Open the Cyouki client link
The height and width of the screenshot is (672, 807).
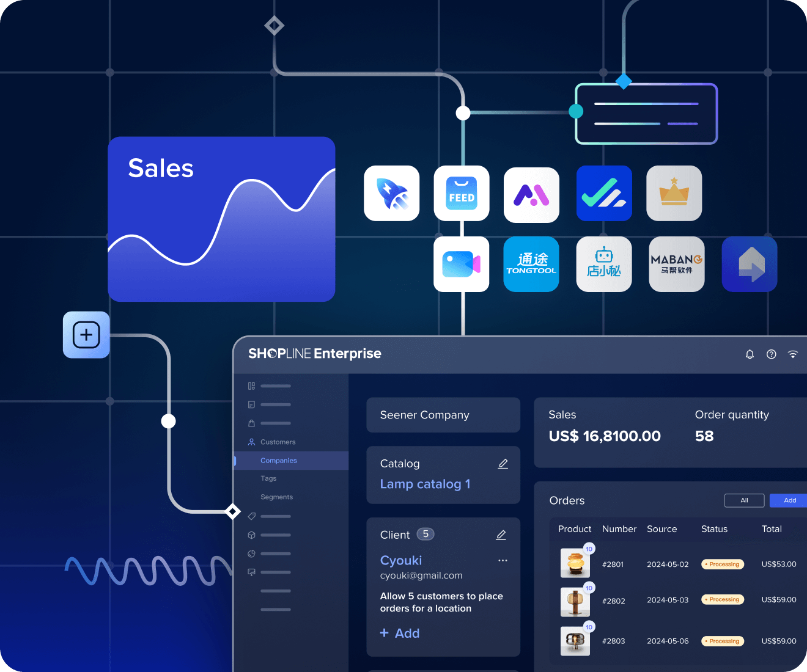tap(401, 561)
